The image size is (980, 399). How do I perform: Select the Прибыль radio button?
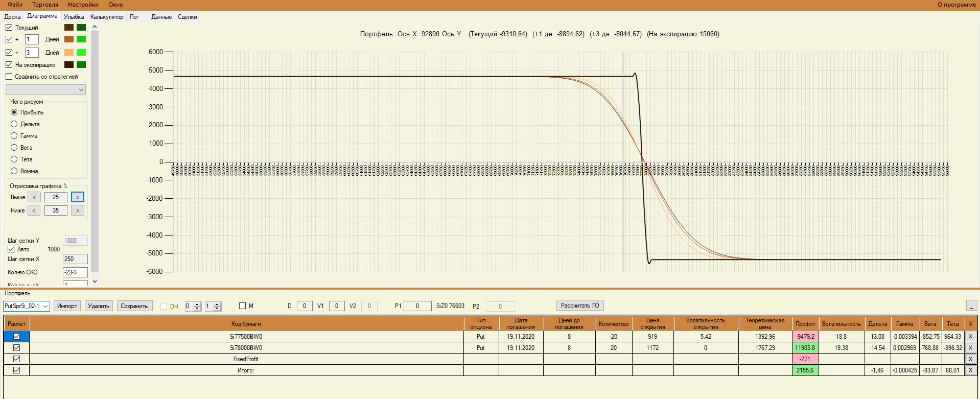14,112
